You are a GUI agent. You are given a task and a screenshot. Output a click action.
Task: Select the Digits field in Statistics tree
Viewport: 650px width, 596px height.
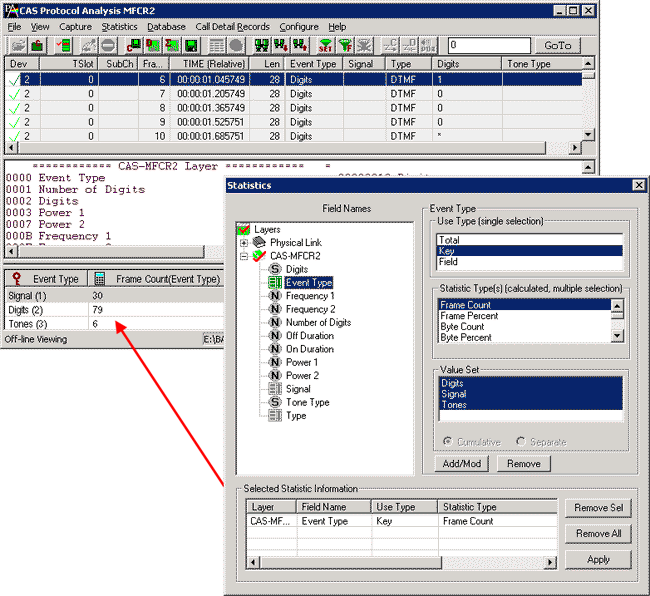click(x=296, y=269)
